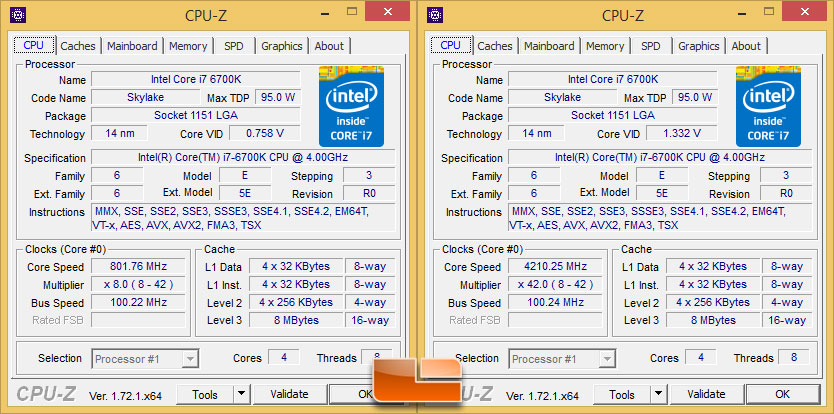Image resolution: width=834 pixels, height=414 pixels.
Task: Click the Intel Core i7 logo in left window
Action: pos(351,106)
